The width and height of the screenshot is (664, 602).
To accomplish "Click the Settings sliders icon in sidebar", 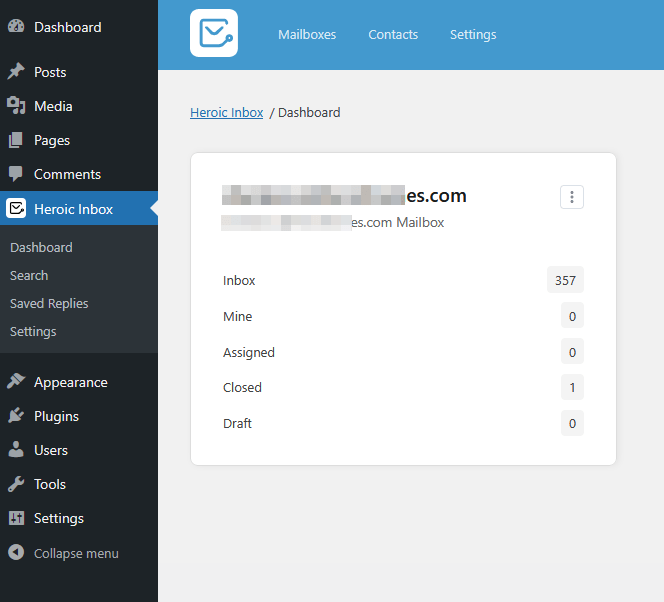I will pyautogui.click(x=17, y=517).
